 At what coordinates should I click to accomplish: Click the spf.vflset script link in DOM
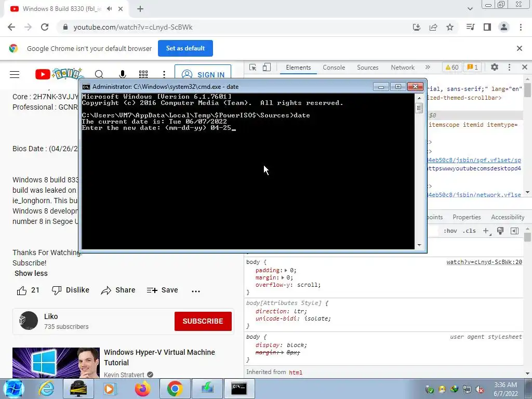pyautogui.click(x=474, y=160)
